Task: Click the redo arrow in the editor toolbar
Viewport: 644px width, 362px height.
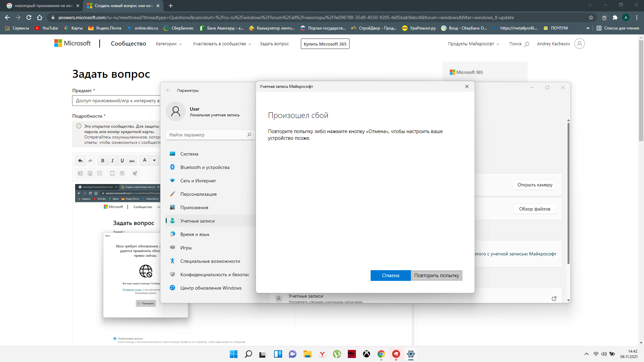Action: pos(90,161)
